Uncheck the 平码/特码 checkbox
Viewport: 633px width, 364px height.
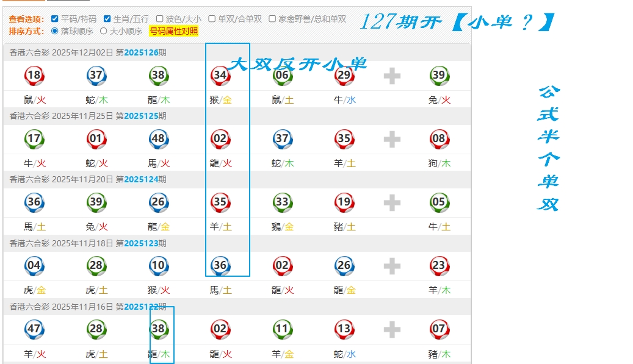[x=56, y=19]
